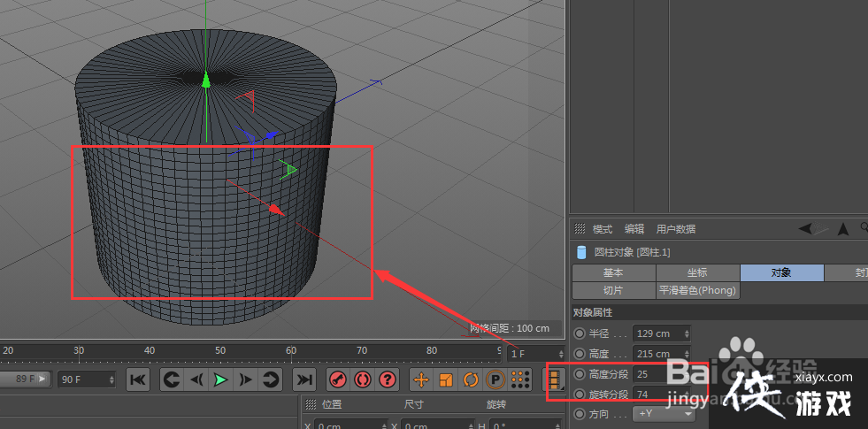Open the timeline film strip icon

[552, 379]
